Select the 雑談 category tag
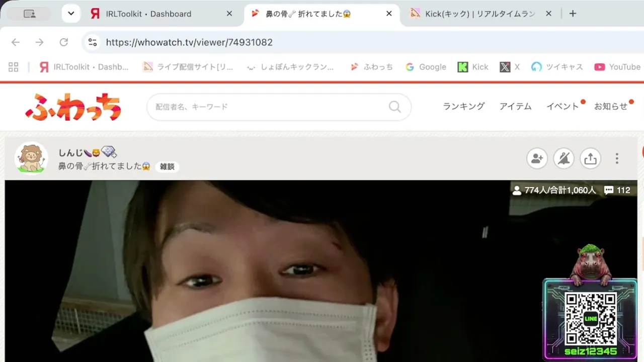 (x=167, y=166)
